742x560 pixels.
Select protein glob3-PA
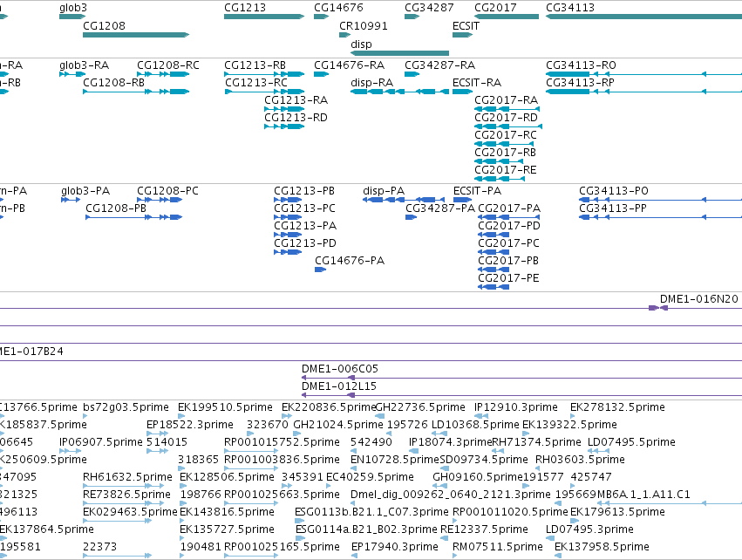click(x=85, y=191)
